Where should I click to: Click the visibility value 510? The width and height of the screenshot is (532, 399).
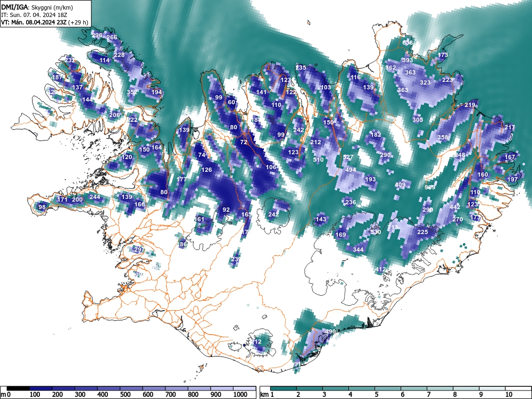tap(318, 160)
